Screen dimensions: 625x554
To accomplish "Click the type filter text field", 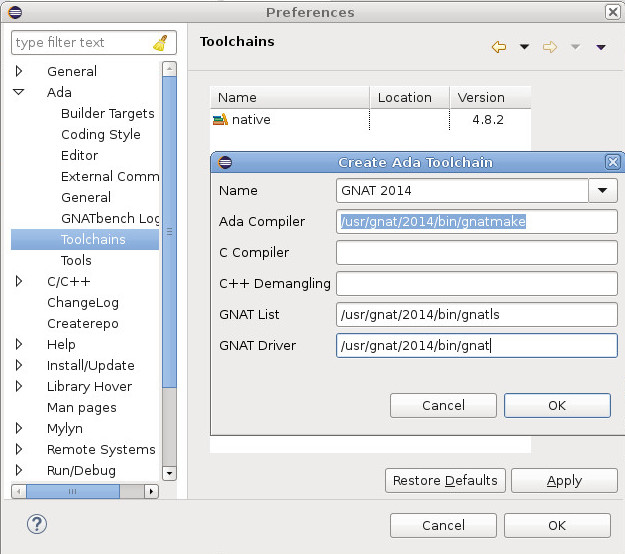I will click(x=94, y=43).
